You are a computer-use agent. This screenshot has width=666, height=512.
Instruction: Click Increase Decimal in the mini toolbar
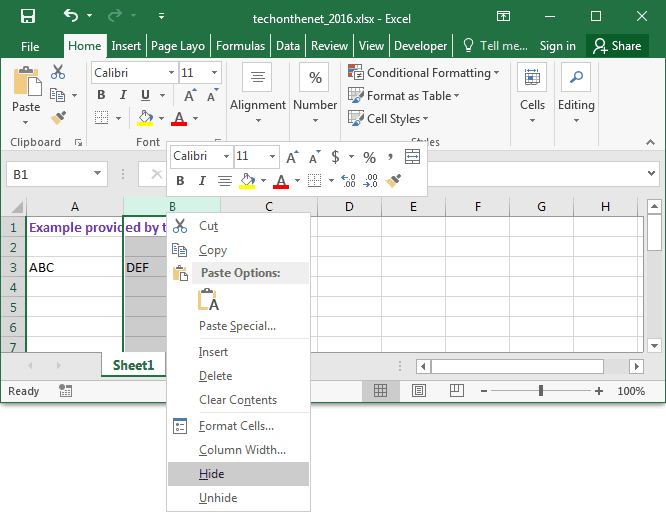point(348,181)
